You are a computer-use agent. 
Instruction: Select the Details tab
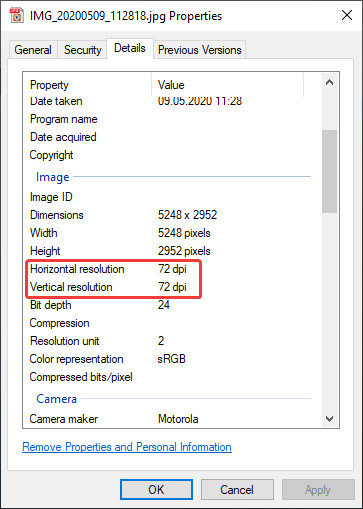130,48
